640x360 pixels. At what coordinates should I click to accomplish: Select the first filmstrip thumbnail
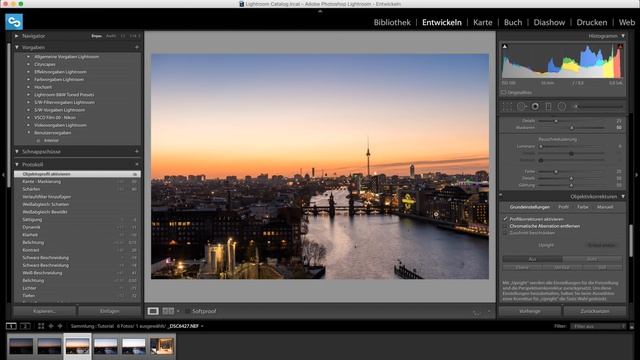(21, 346)
